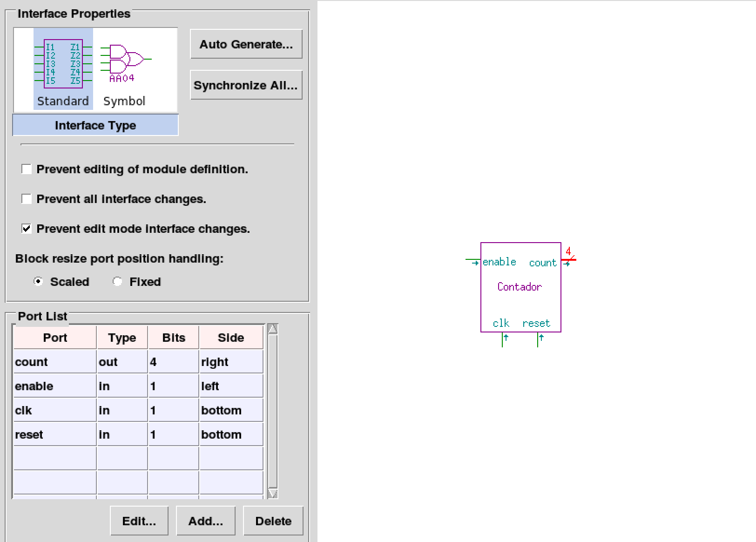Viewport: 756px width, 542px height.
Task: Select the Symbol interface type icon
Action: click(124, 68)
